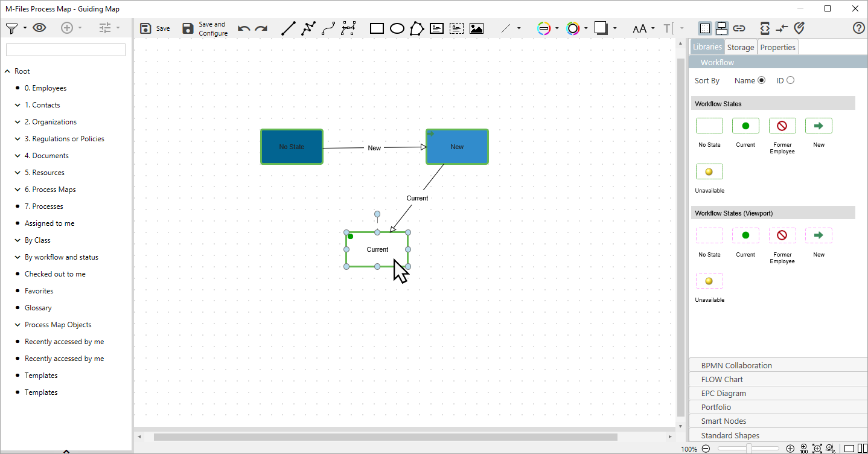
Task: Click Save and Configure
Action: pyautogui.click(x=205, y=28)
